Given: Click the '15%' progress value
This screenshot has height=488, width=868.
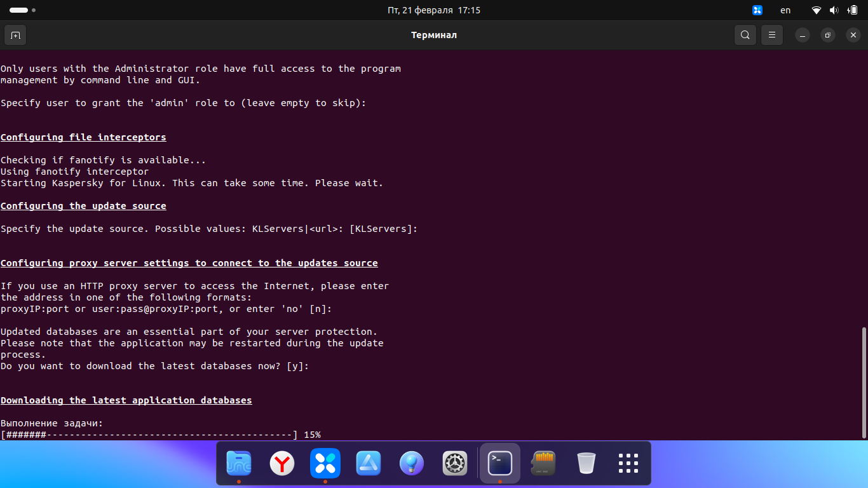Looking at the screenshot, I should (x=312, y=435).
